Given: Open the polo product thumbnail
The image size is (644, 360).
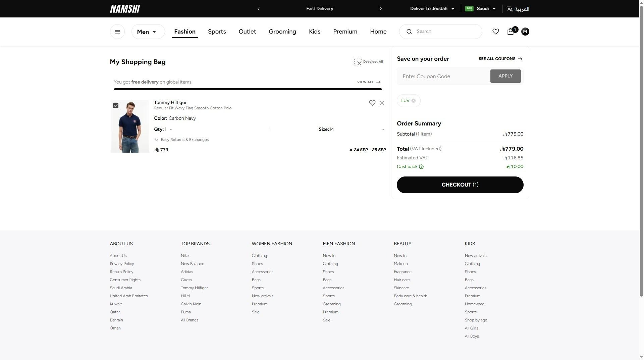Looking at the screenshot, I should click(x=130, y=126).
